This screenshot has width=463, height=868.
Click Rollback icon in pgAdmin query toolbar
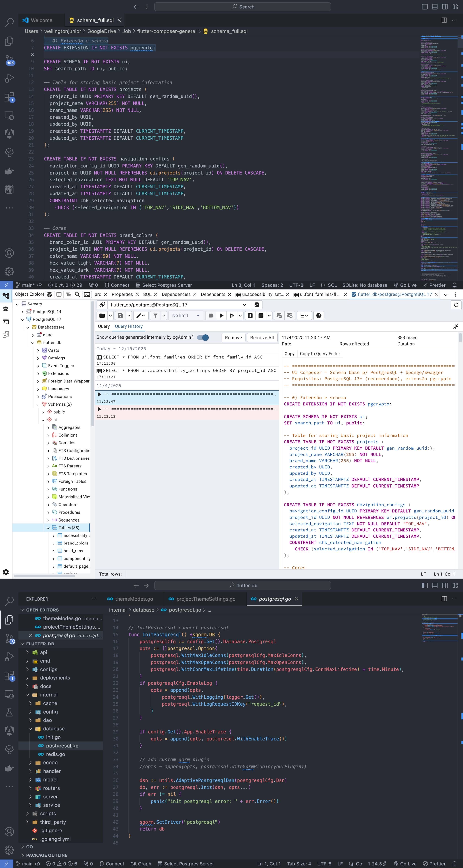coord(289,315)
